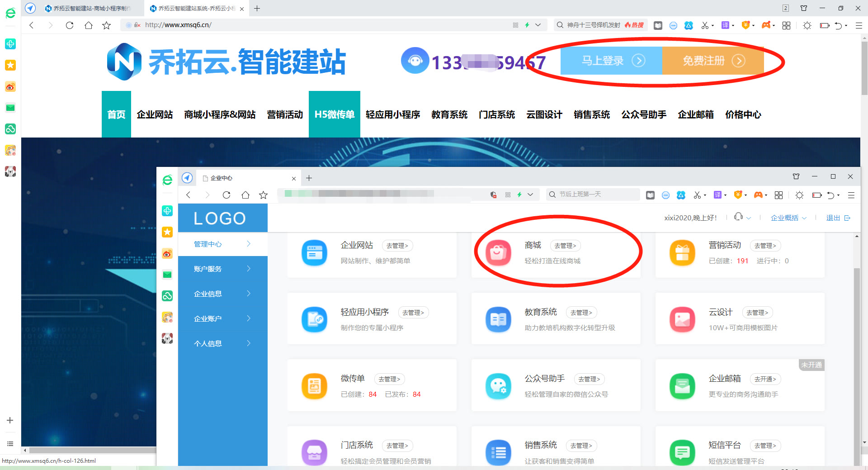Screen dimensions: 868x470
Task: Click 去管理 next to 商城
Action: click(566, 246)
